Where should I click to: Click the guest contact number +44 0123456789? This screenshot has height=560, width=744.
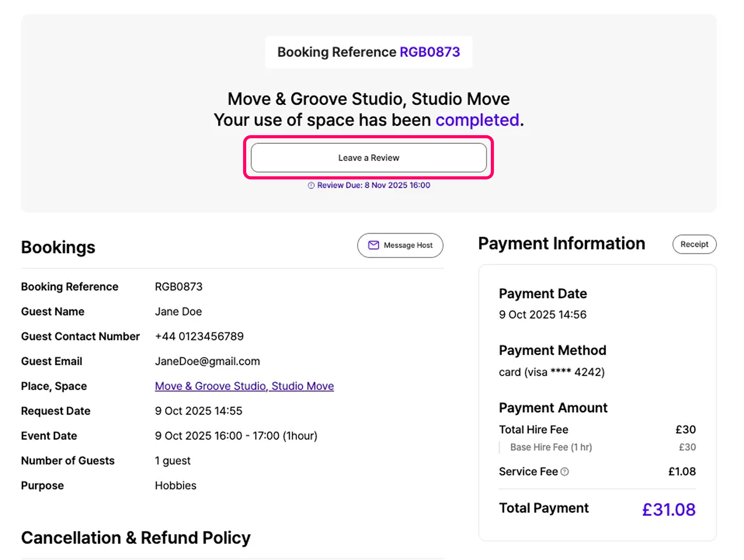tap(199, 336)
